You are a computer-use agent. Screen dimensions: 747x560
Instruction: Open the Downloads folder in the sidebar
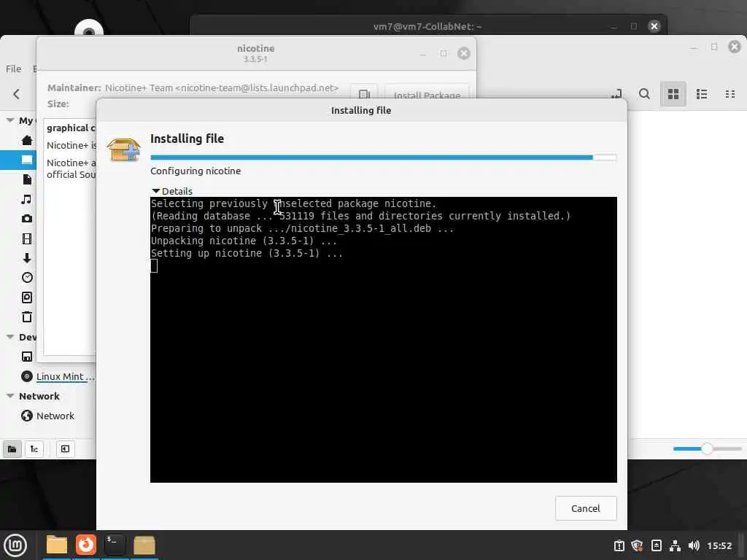pyautogui.click(x=27, y=258)
